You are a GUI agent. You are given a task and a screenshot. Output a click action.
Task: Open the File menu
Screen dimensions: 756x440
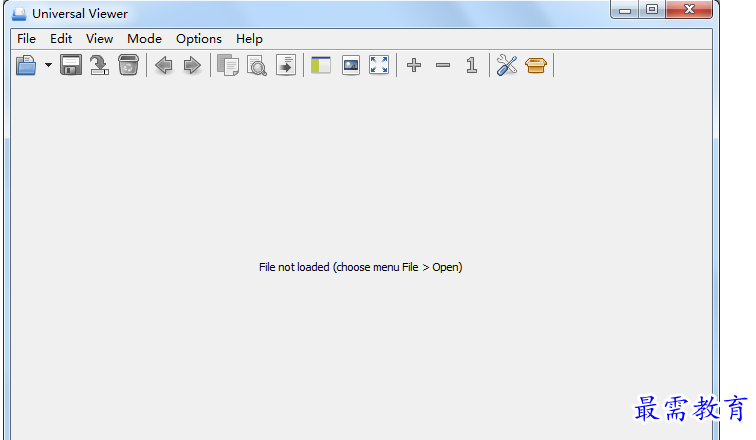pyautogui.click(x=27, y=39)
